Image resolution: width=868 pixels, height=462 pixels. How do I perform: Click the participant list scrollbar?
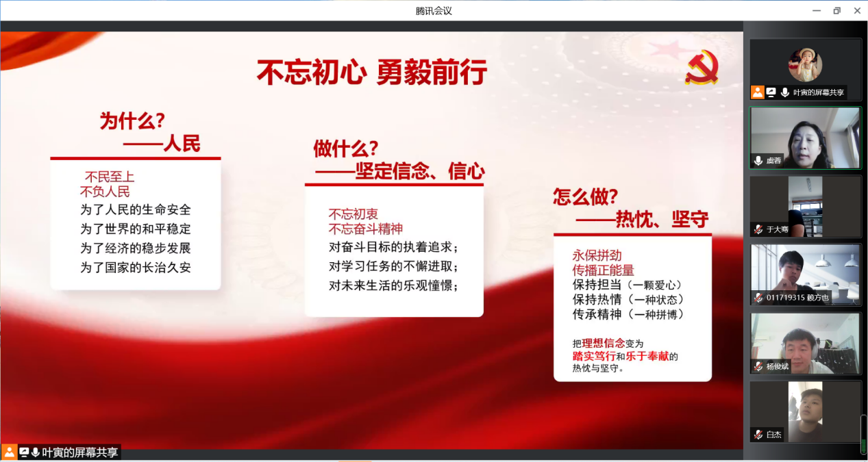pyautogui.click(x=863, y=435)
